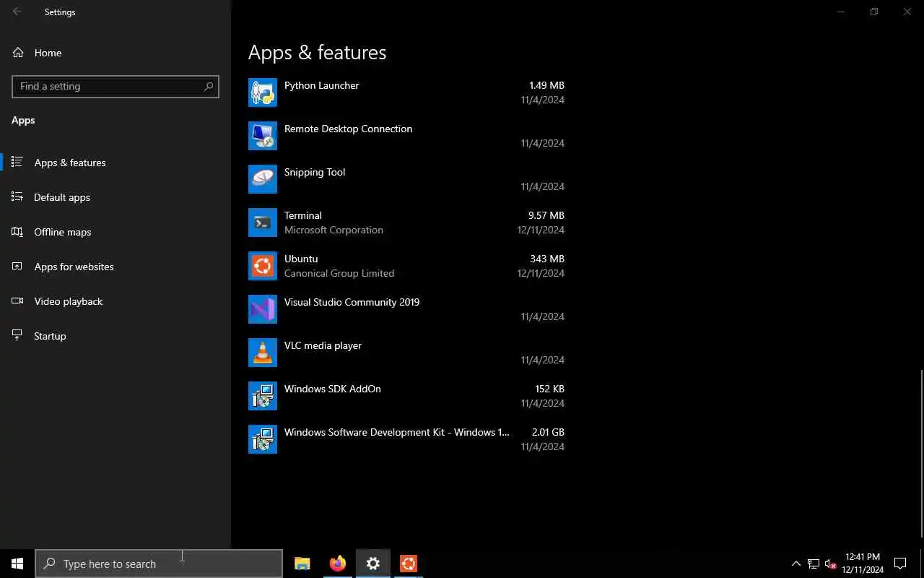Focus the Find a setting search box
Viewport: 924px width, 578px height.
coord(115,87)
